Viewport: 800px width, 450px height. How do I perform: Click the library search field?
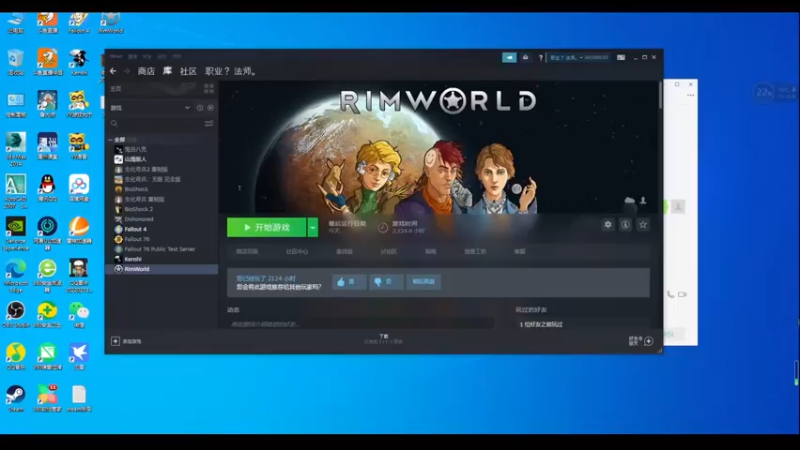pyautogui.click(x=156, y=123)
